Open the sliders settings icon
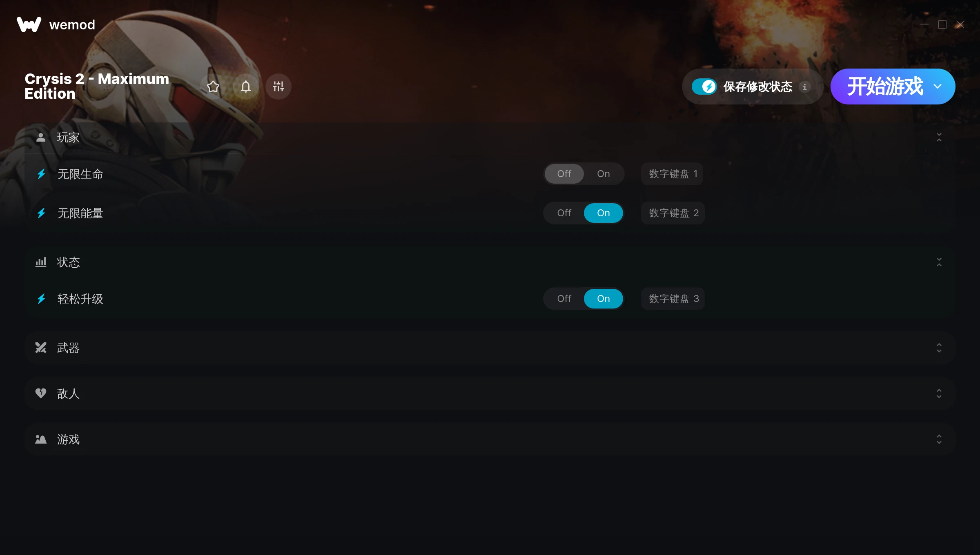Screen dimensions: 980x555 [x=278, y=87]
